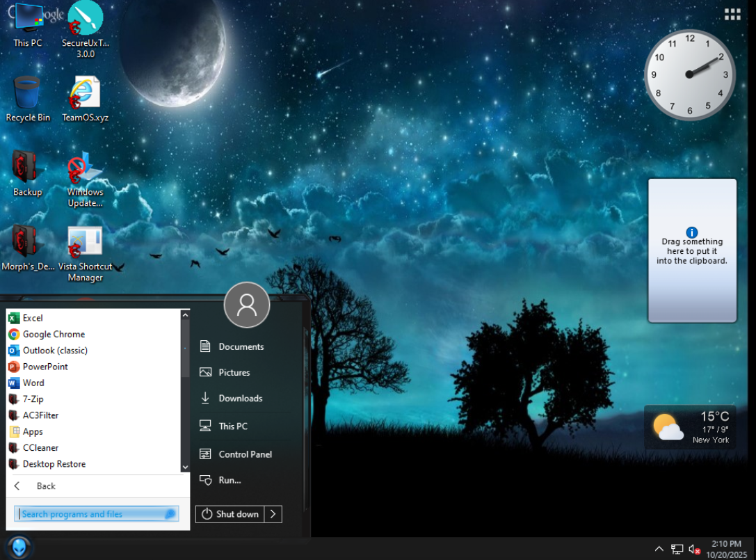Expand the Shut down options arrow
This screenshot has width=756, height=560.
(x=273, y=514)
